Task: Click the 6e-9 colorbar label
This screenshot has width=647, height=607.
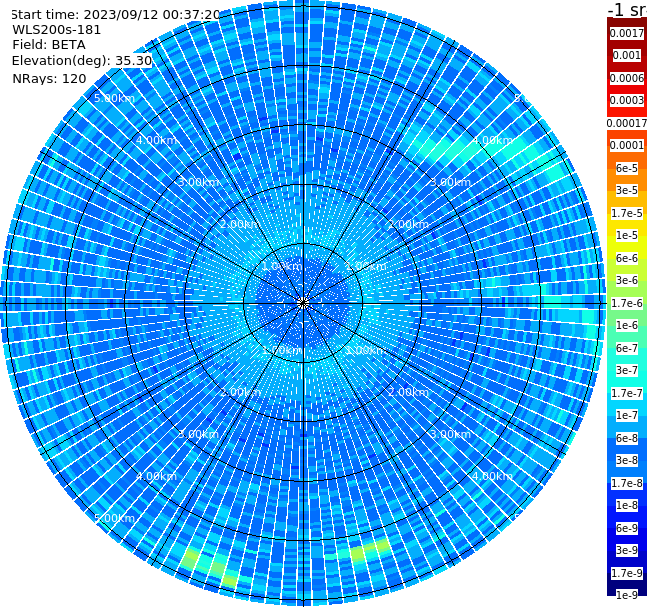Action: coord(627,528)
